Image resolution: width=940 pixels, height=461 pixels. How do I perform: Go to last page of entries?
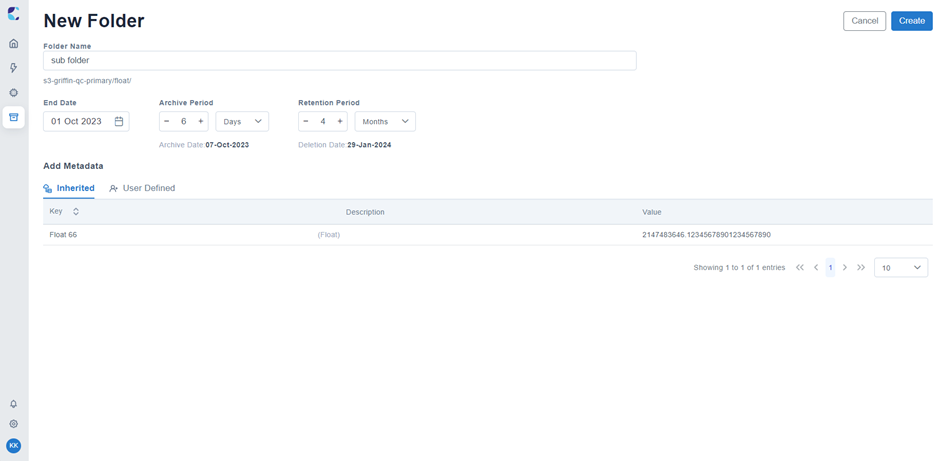coord(861,267)
